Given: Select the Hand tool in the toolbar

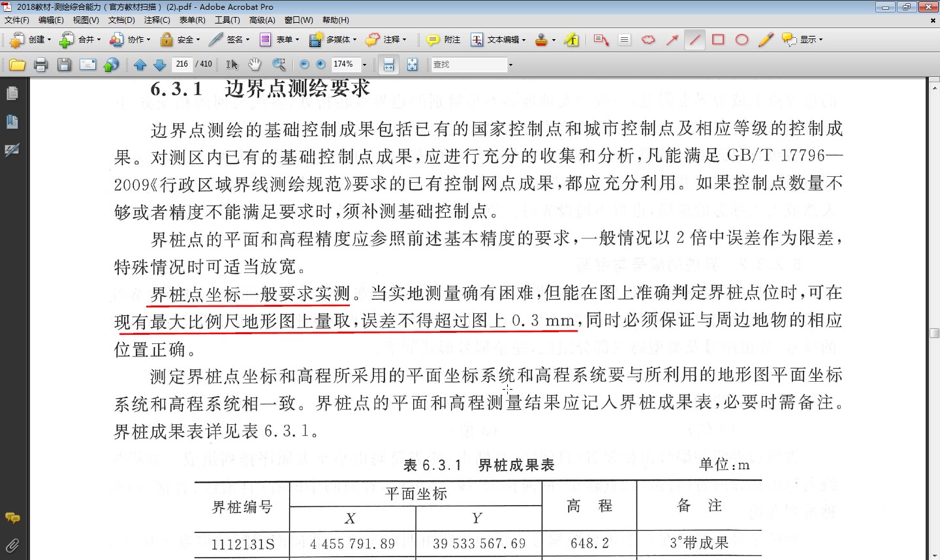Looking at the screenshot, I should pos(255,64).
